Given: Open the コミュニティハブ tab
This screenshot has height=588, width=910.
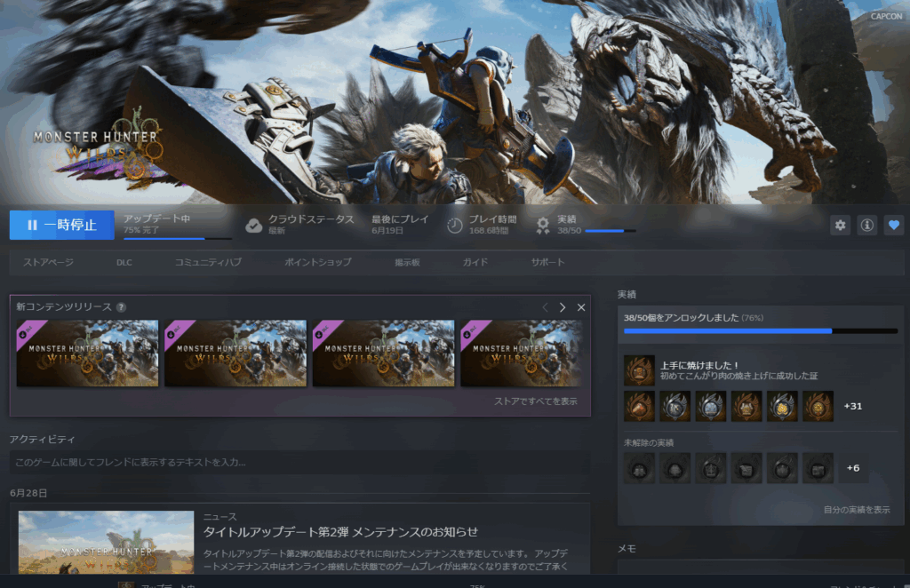Looking at the screenshot, I should tap(208, 262).
